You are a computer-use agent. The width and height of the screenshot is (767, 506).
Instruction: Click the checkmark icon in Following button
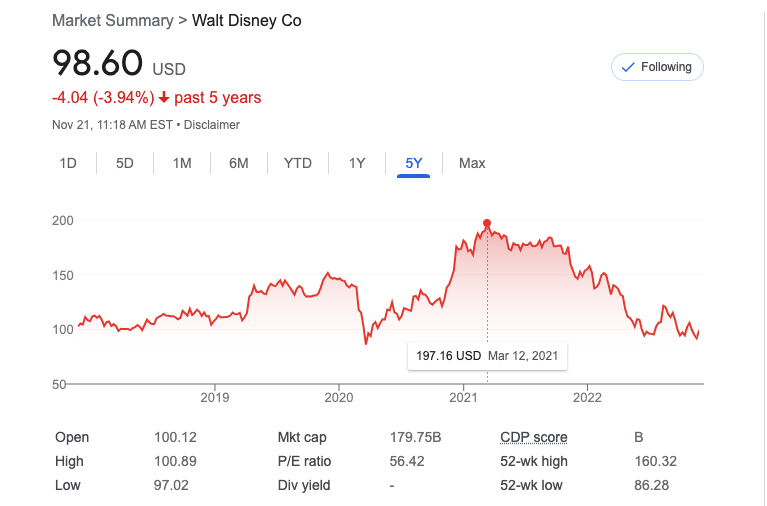point(628,67)
